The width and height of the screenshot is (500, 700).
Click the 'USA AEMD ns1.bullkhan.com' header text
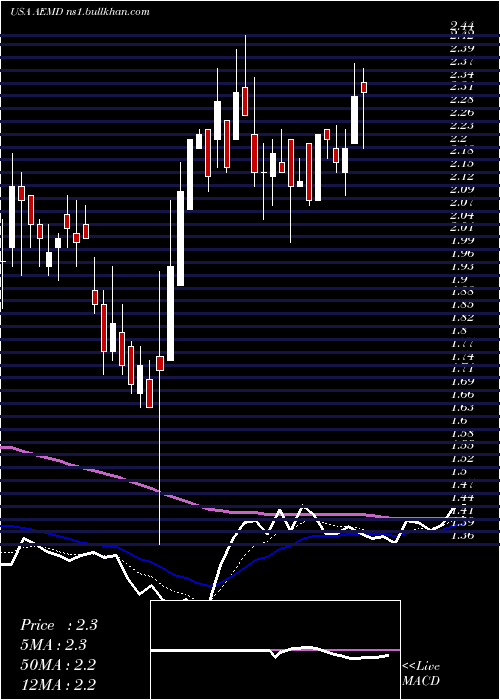click(79, 12)
